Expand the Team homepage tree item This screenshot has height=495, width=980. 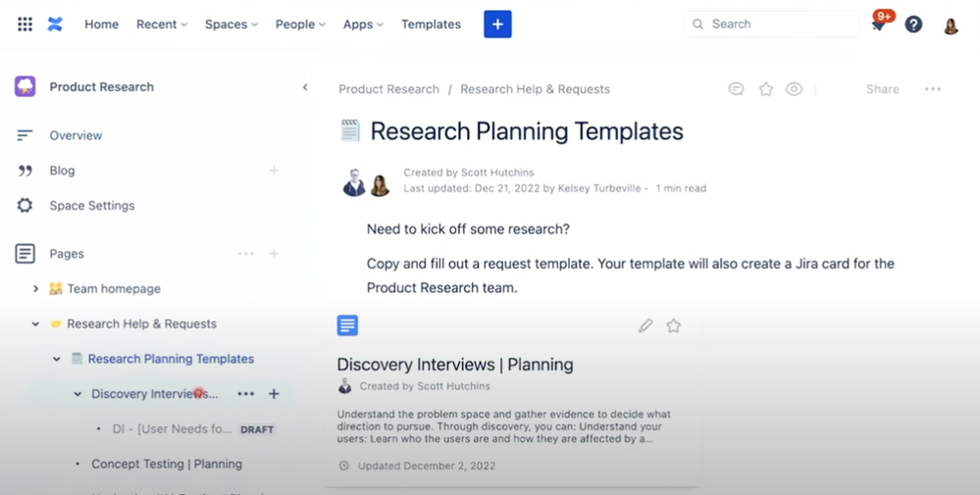[x=35, y=288]
